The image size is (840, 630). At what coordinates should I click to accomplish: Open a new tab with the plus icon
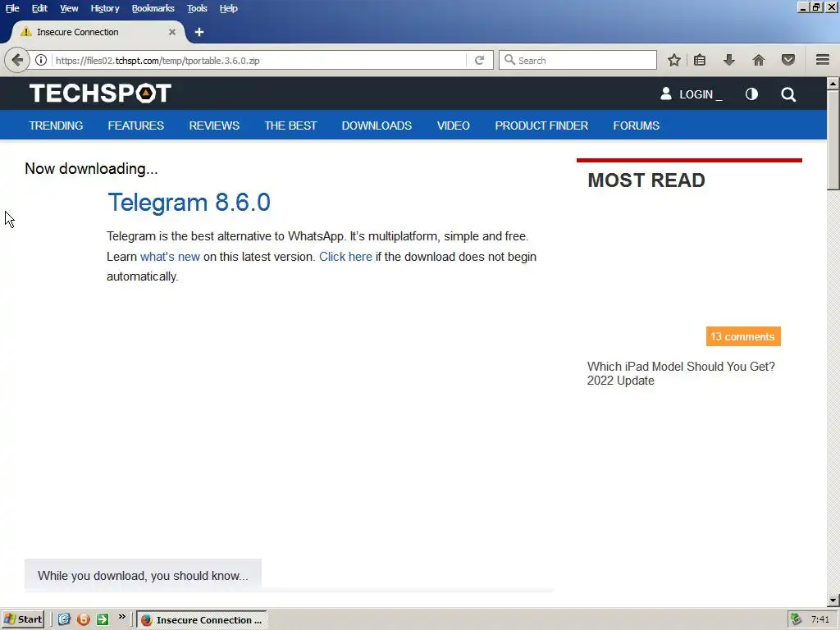coord(199,32)
